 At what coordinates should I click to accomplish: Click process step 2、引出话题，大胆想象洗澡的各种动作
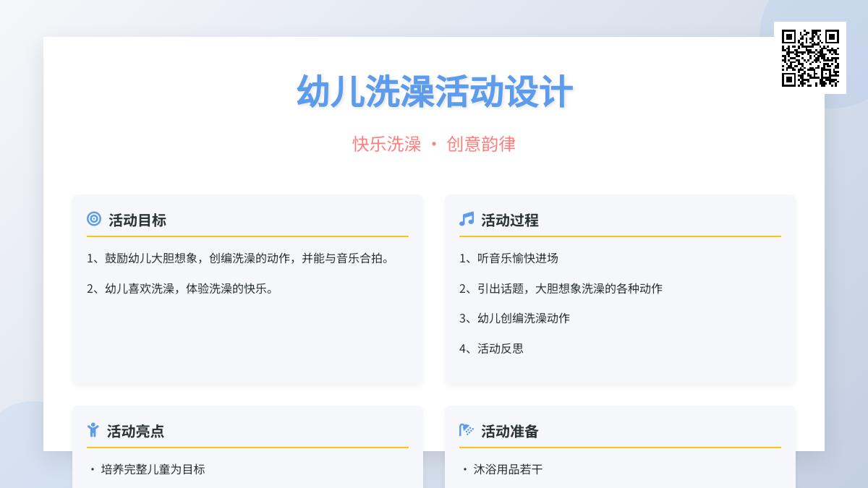(x=561, y=288)
